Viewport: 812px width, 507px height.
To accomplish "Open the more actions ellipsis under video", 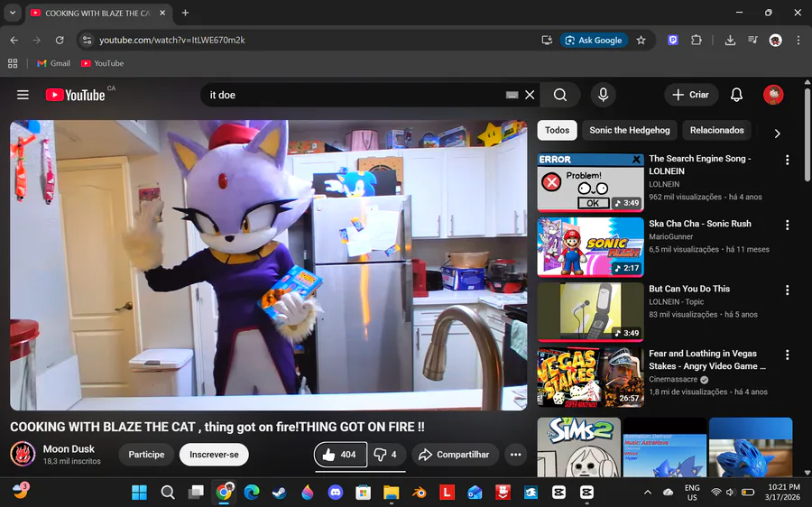I will tap(515, 455).
